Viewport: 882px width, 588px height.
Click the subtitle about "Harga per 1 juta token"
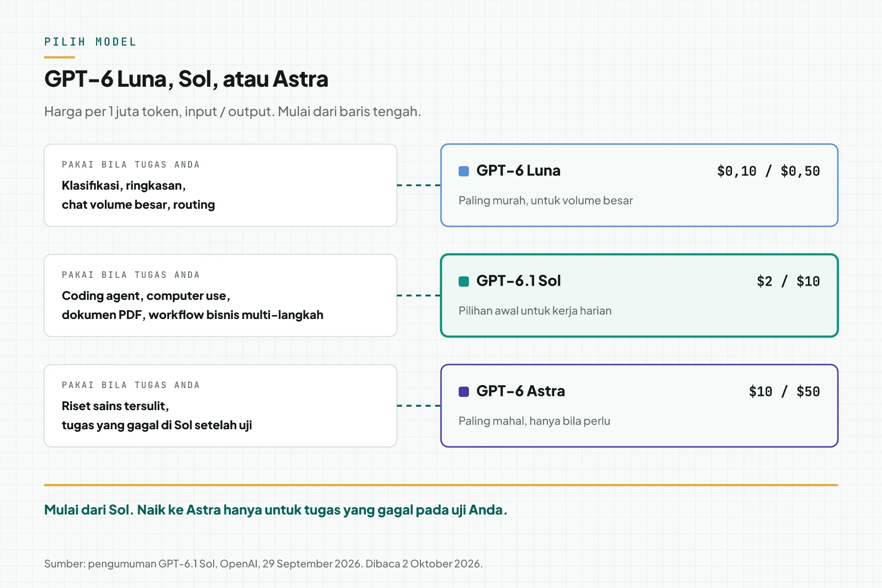[233, 112]
